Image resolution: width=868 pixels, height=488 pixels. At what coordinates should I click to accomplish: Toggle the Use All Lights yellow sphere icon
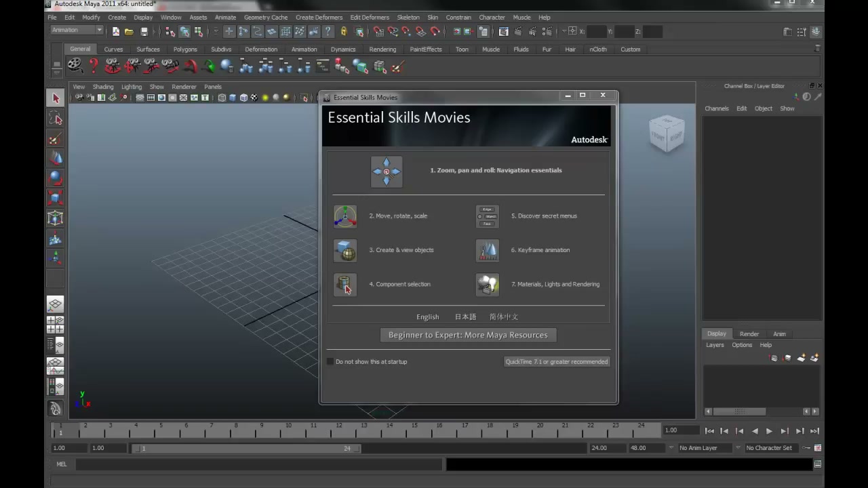pyautogui.click(x=265, y=98)
